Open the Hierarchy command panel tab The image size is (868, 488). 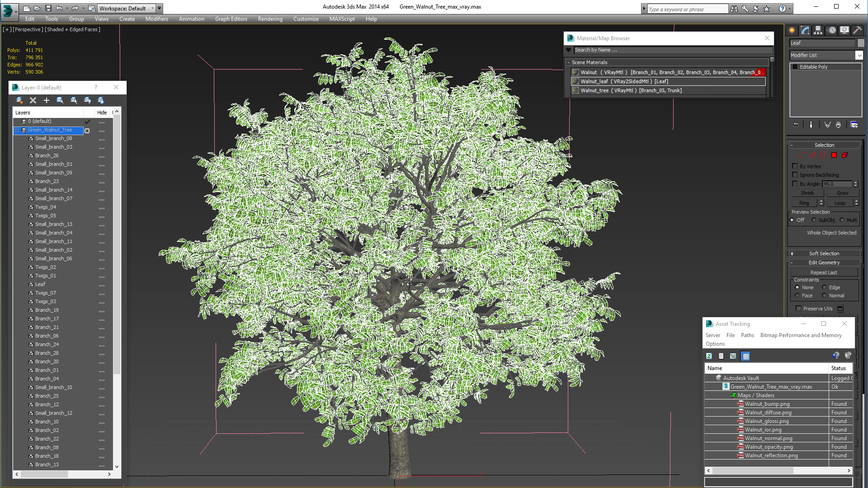[818, 30]
